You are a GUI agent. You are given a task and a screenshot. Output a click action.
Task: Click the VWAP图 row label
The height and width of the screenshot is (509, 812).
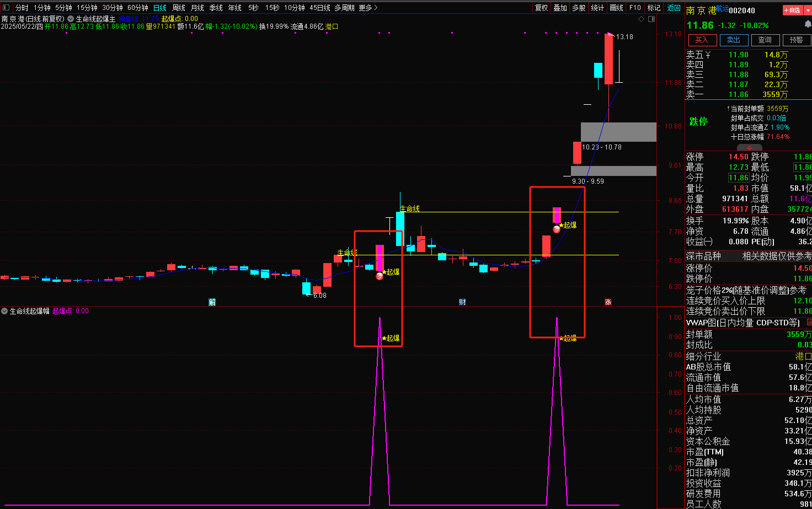pyautogui.click(x=742, y=323)
